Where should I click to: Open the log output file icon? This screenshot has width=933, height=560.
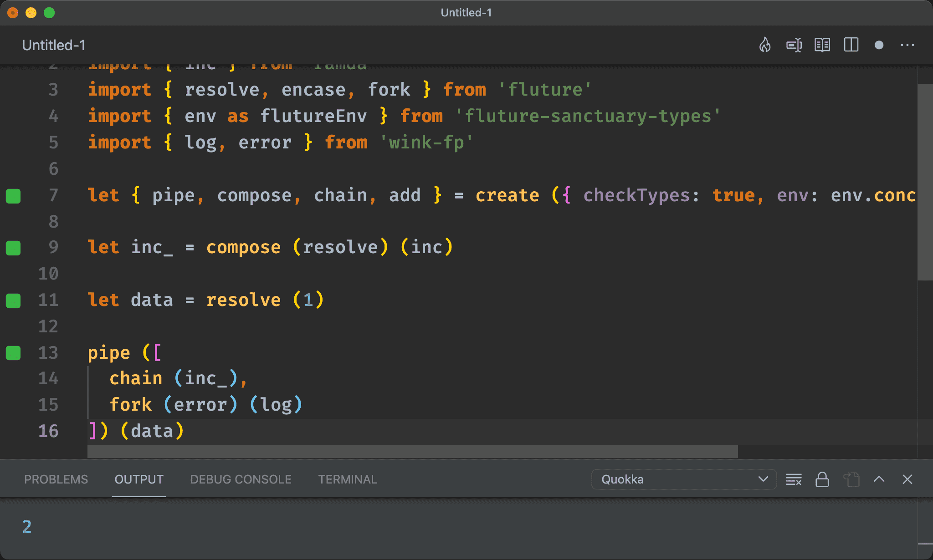pyautogui.click(x=851, y=479)
